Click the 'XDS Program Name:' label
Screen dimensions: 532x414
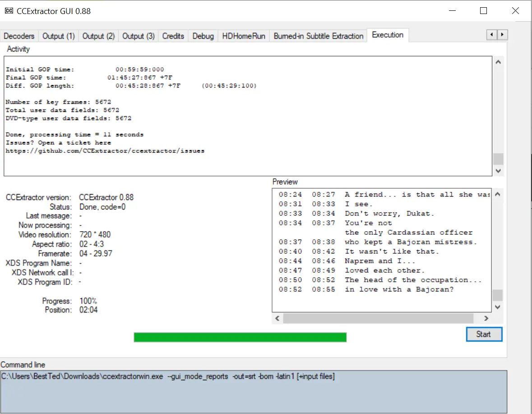pos(39,263)
